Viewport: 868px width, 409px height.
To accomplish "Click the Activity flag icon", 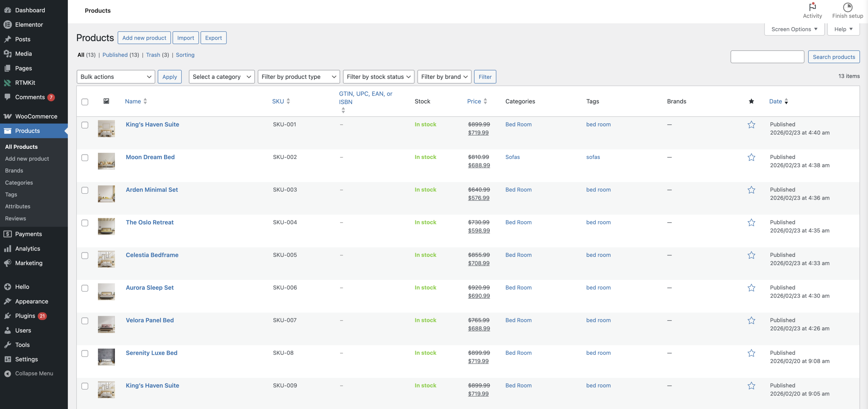I will [812, 7].
